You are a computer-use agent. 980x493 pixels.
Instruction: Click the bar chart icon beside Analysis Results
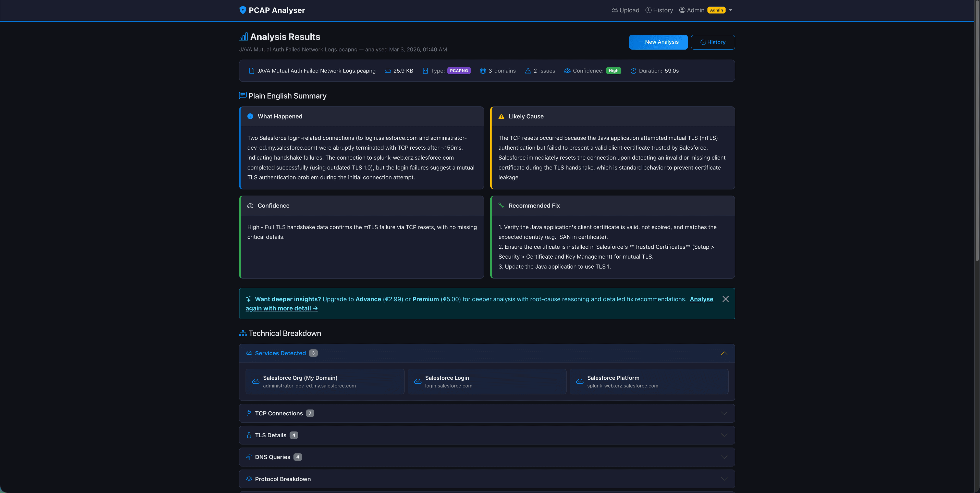243,36
